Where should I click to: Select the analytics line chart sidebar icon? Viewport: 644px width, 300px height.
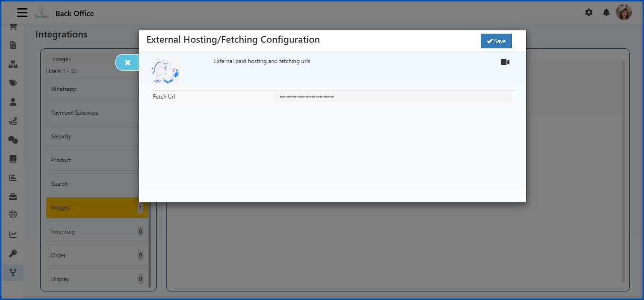[x=13, y=234]
